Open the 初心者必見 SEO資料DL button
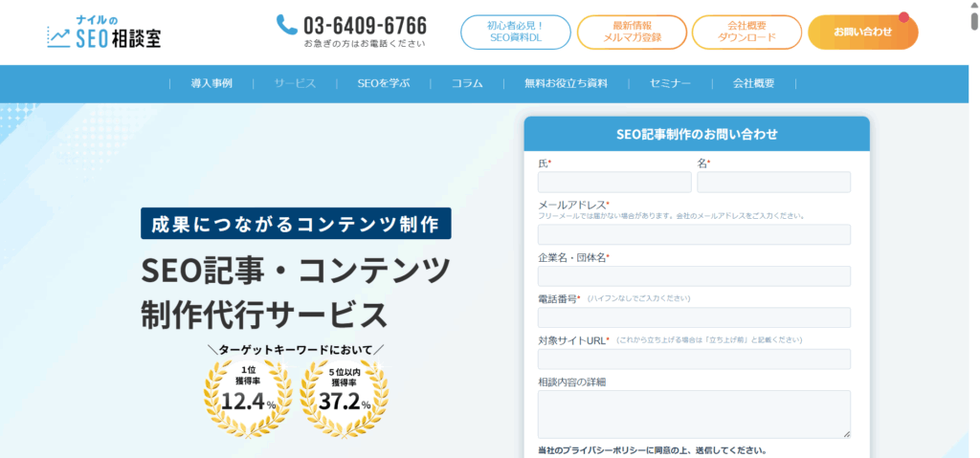 [515, 32]
